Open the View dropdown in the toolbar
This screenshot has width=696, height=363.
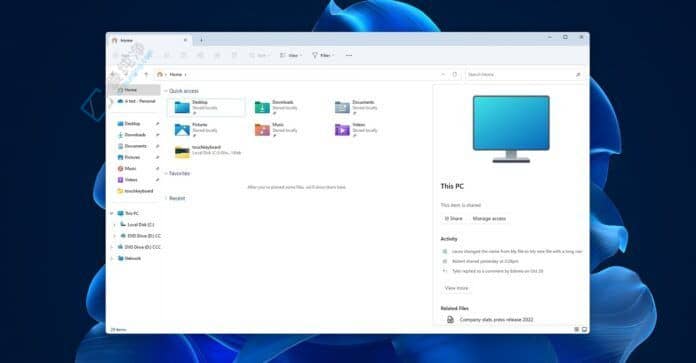(291, 55)
